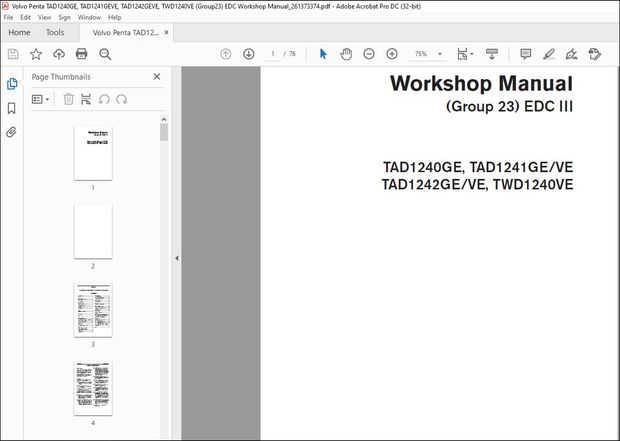Viewport: 620px width, 441px height.
Task: Go to next page arrow
Action: (x=249, y=54)
